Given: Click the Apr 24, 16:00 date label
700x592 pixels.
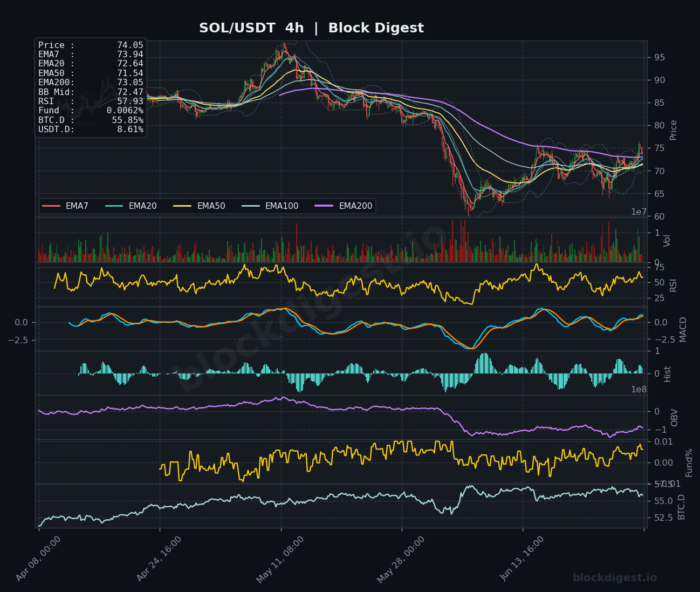Looking at the screenshot, I should coord(159,559).
